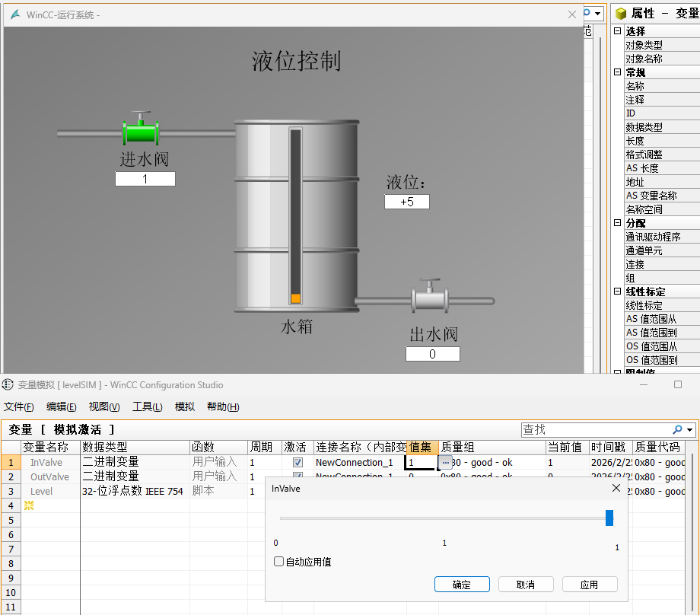Select the gray 出水阀 outlet valve graphic
700x615 pixels.
coord(430,298)
